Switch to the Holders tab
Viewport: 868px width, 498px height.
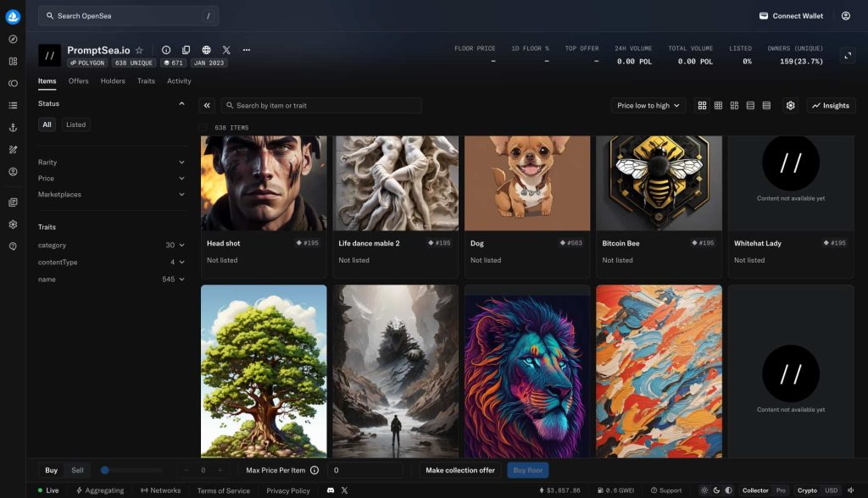113,81
